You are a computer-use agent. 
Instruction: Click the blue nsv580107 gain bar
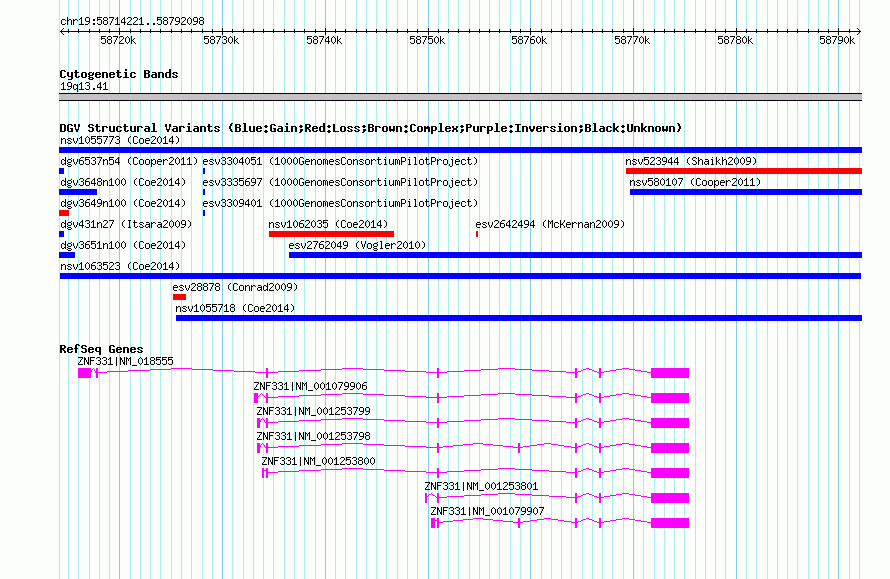click(746, 192)
